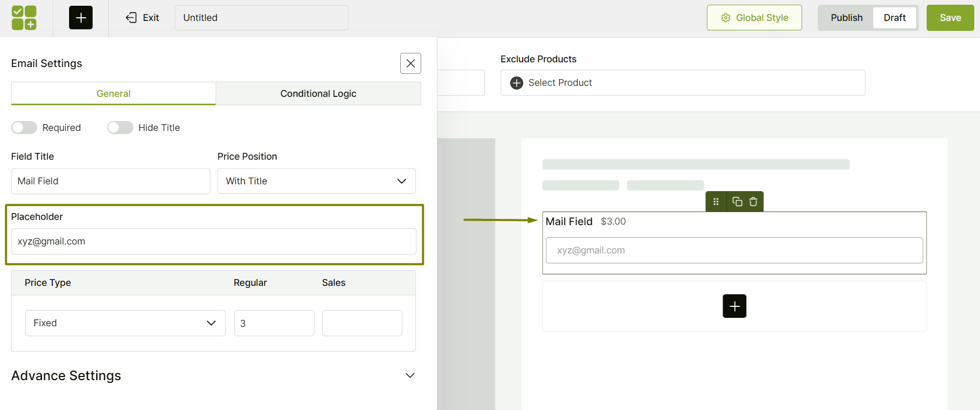Delete the Mail Field with trash icon
The image size is (980, 410).
753,202
